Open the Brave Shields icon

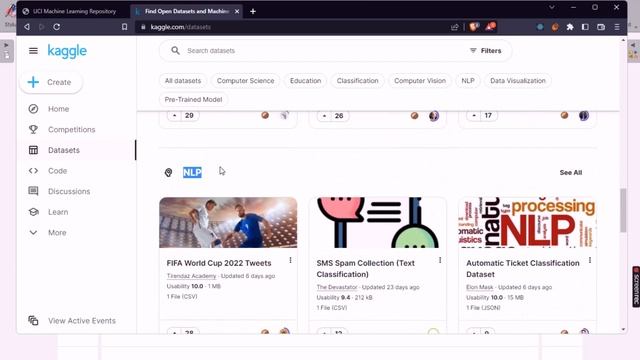tap(474, 27)
